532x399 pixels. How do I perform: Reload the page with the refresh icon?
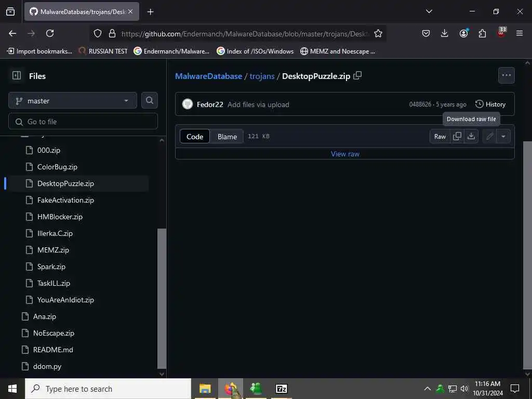50,33
